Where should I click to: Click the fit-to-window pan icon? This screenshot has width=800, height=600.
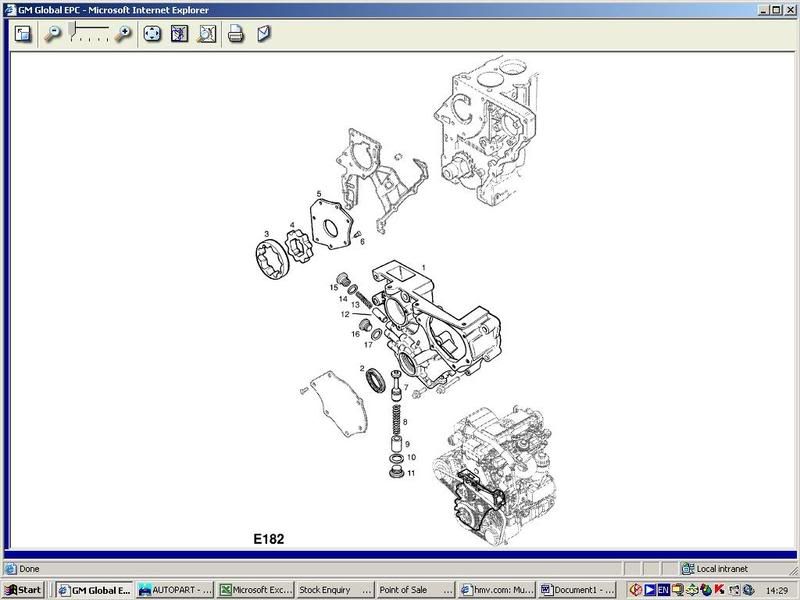pos(152,34)
